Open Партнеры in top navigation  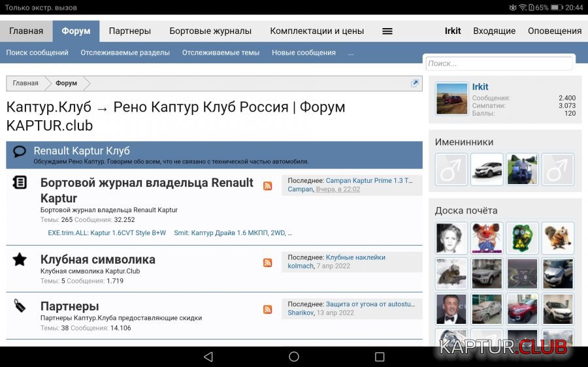point(130,31)
